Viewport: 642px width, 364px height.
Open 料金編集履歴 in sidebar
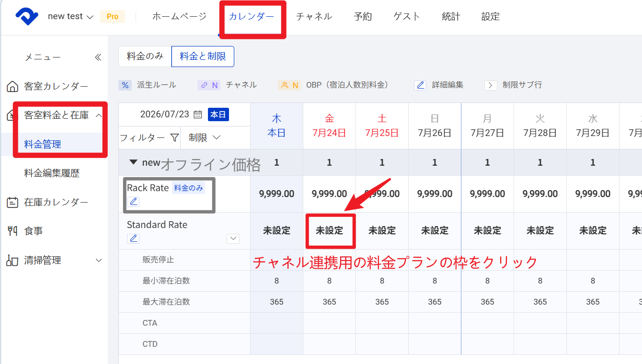pos(52,173)
